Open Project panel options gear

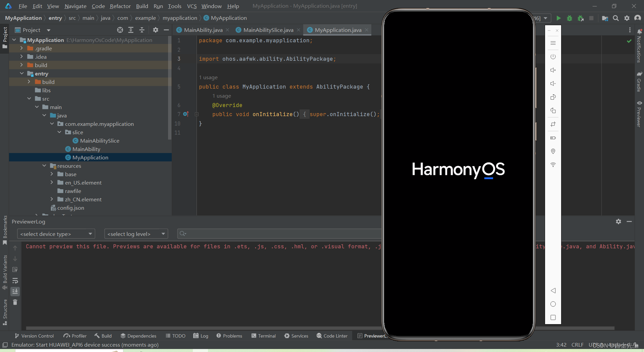point(155,30)
